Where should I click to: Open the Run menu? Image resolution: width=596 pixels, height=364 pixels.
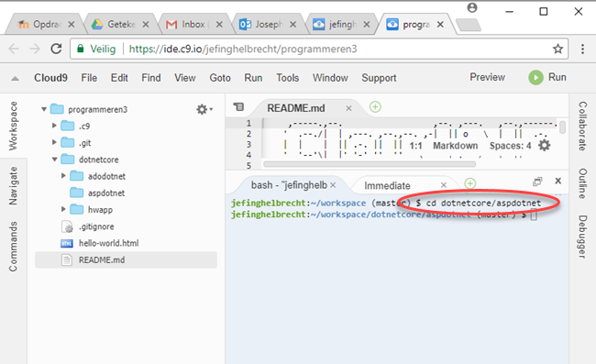click(x=253, y=78)
